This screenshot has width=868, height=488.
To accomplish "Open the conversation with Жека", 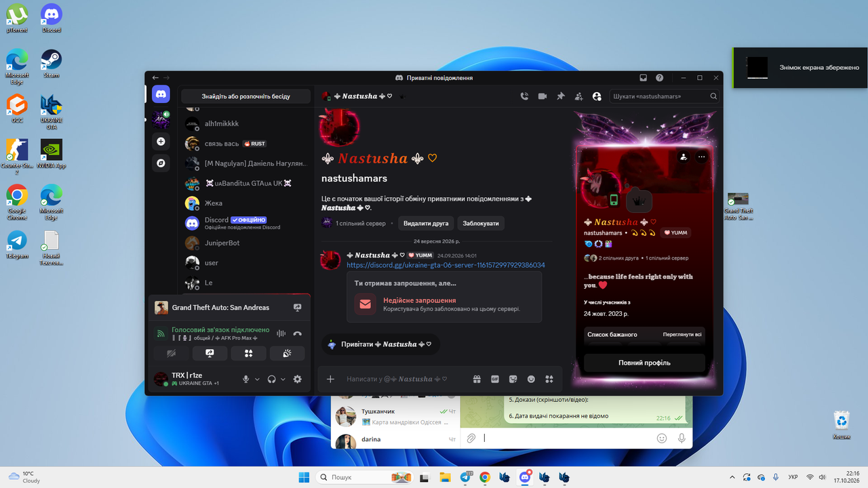I will pyautogui.click(x=245, y=203).
